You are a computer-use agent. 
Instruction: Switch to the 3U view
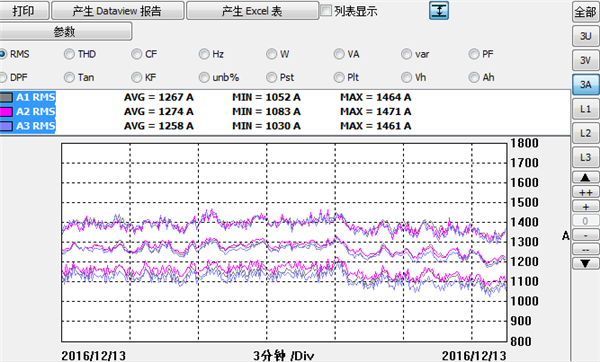pos(585,36)
